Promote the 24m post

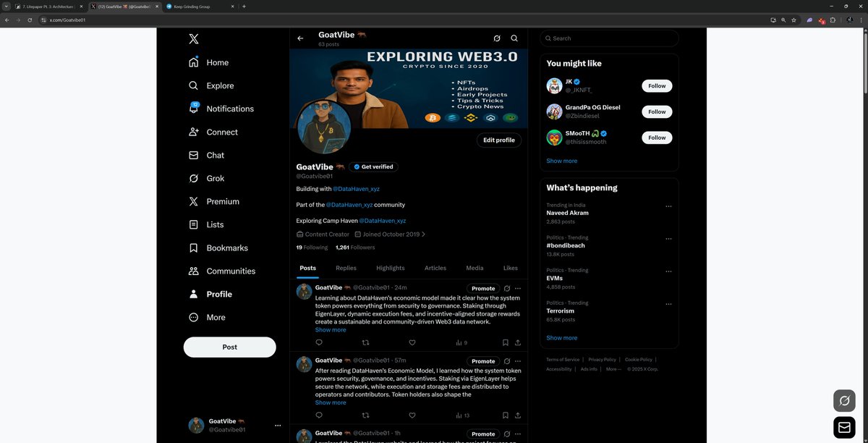tap(483, 288)
